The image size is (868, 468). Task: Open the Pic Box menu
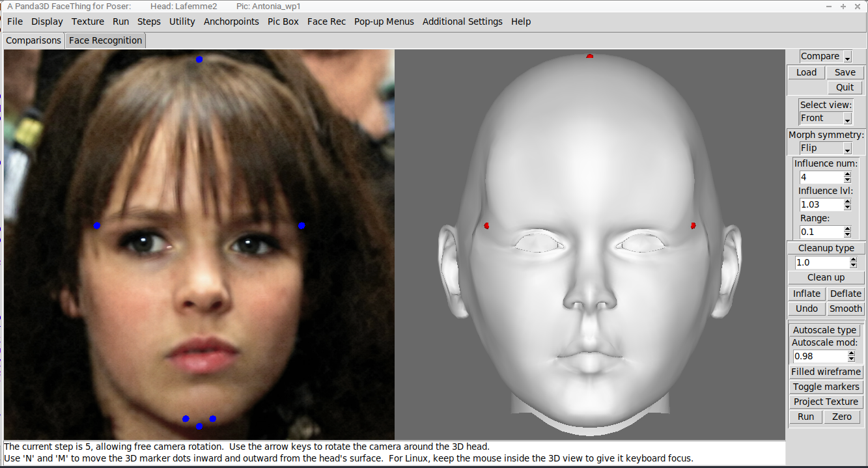[x=283, y=21]
